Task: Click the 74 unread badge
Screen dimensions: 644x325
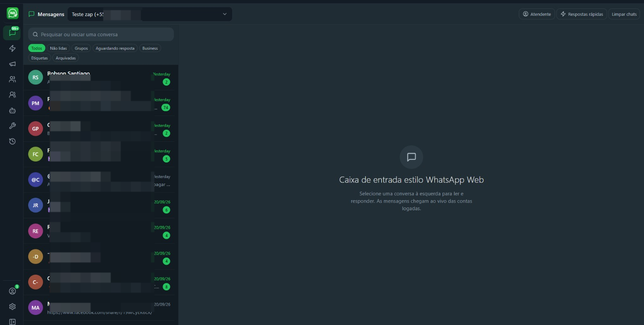Action: coord(166,108)
